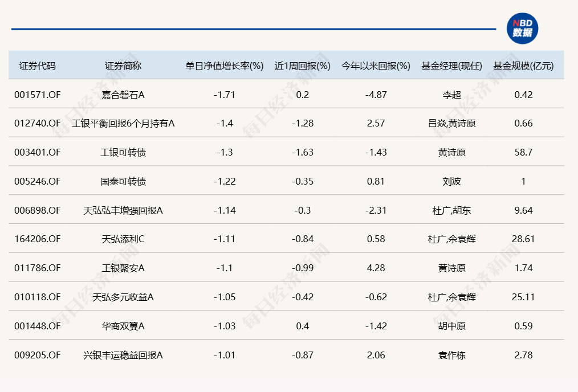Select the 基金规模(亿元) column header

click(523, 66)
